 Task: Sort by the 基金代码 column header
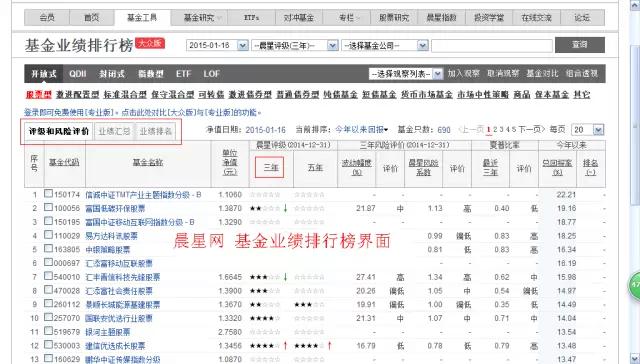(64, 162)
